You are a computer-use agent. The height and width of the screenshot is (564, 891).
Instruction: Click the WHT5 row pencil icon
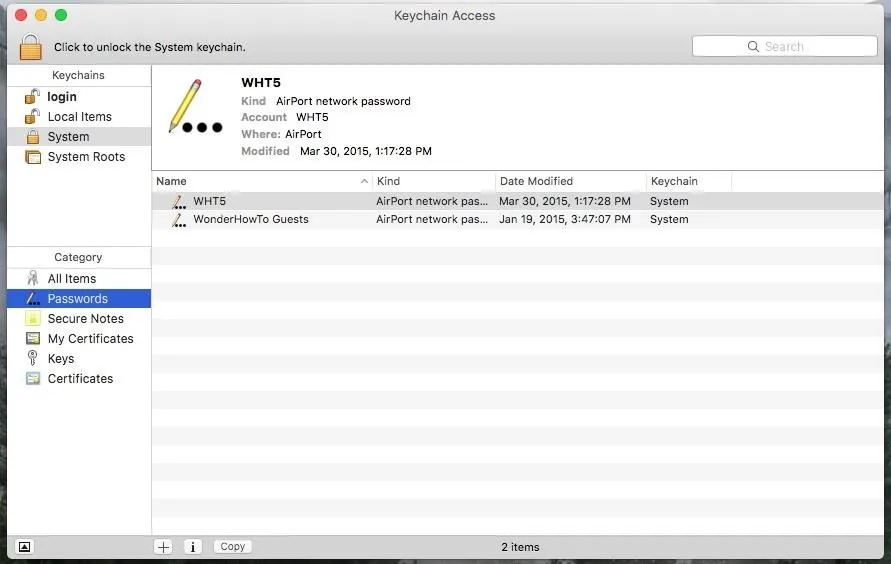coord(179,202)
